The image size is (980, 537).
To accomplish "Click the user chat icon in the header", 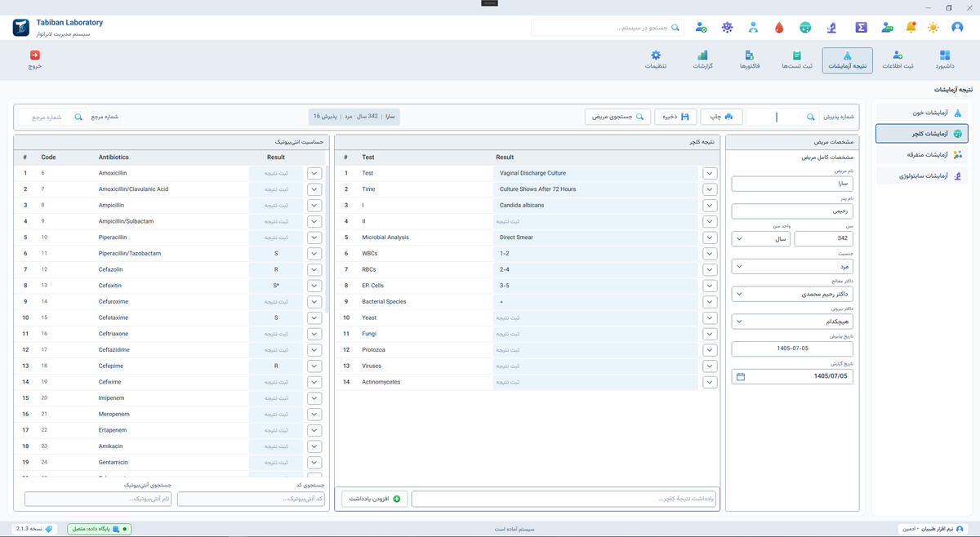I will coord(887,28).
